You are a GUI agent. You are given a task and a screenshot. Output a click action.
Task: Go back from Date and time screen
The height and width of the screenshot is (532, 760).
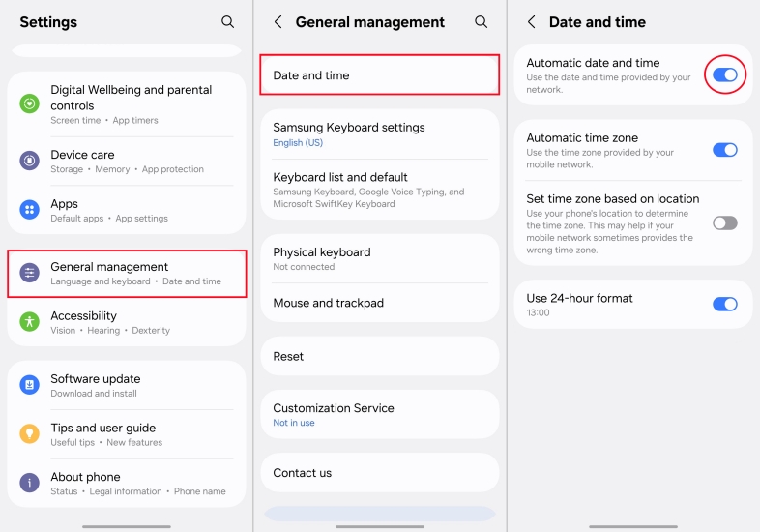point(532,21)
